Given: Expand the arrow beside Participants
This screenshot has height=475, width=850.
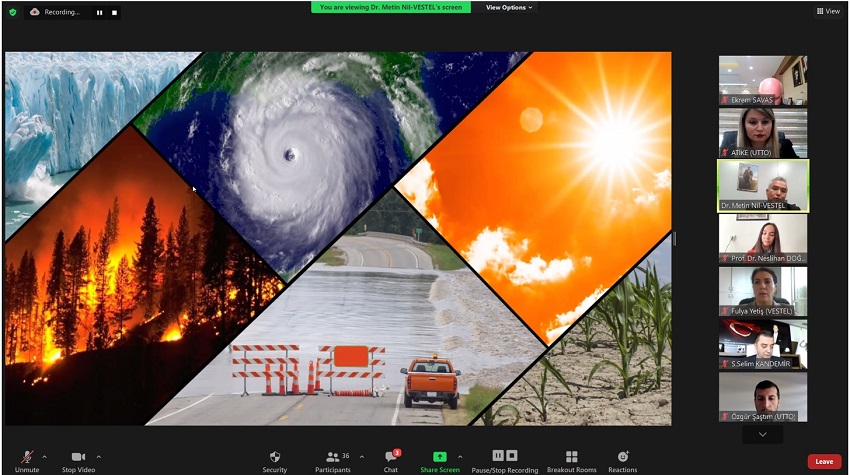Looking at the screenshot, I should 361,457.
